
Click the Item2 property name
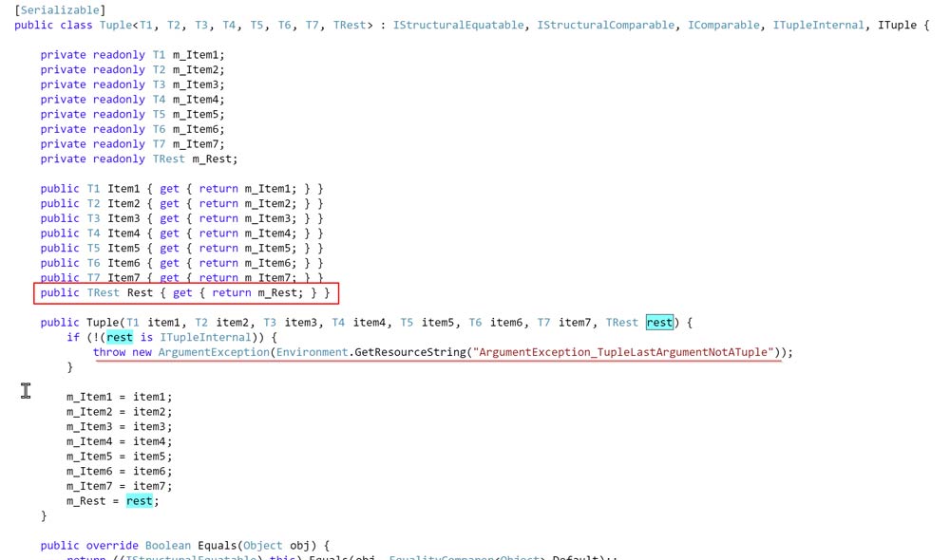tap(123, 204)
